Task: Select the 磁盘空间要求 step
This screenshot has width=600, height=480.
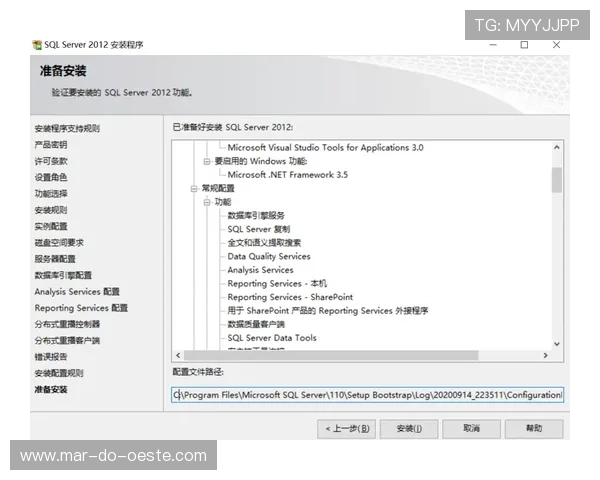Action: [x=59, y=243]
